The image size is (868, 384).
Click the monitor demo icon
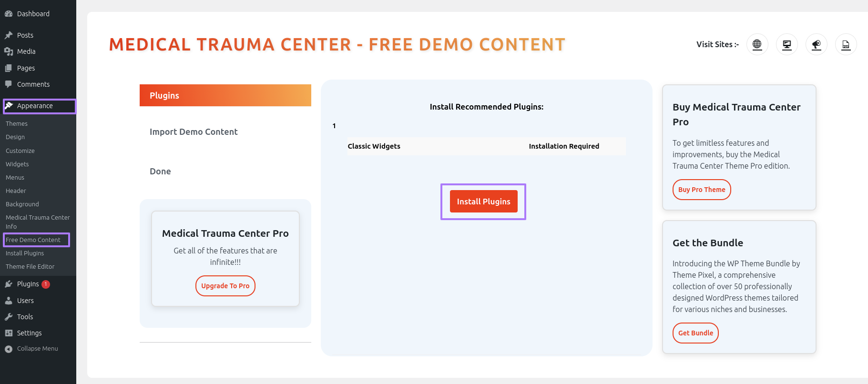(787, 44)
